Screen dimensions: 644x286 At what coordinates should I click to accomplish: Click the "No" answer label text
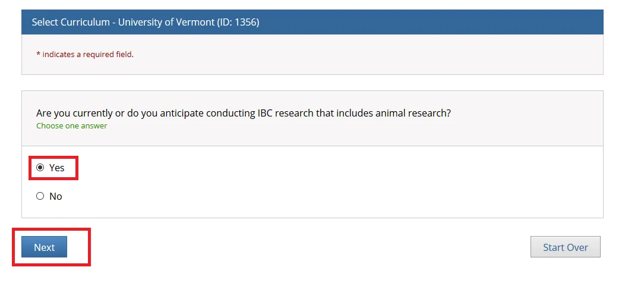[x=56, y=196]
